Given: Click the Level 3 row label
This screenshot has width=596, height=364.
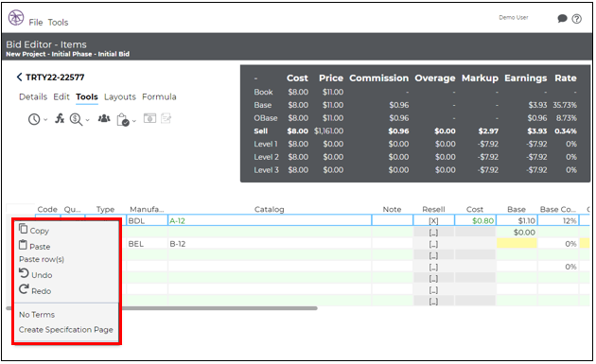Looking at the screenshot, I should click(267, 170).
